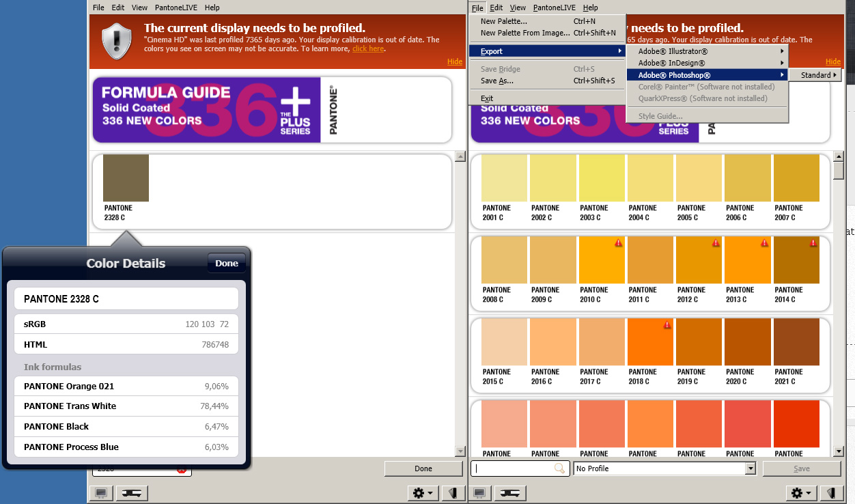This screenshot has width=855, height=504.
Task: Click out-of-gamut warning icon on PANTONE 2013 C
Action: pyautogui.click(x=764, y=242)
